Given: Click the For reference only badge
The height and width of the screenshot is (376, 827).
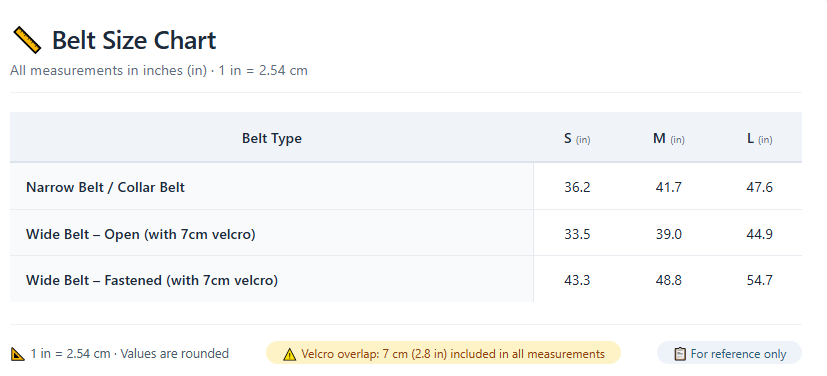Looking at the screenshot, I should click(x=729, y=353).
